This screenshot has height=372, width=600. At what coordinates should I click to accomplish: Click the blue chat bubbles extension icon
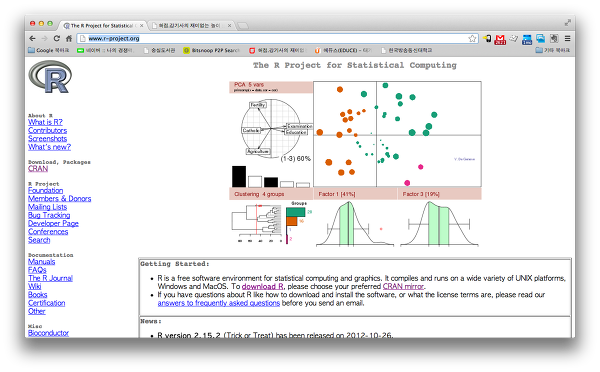541,38
